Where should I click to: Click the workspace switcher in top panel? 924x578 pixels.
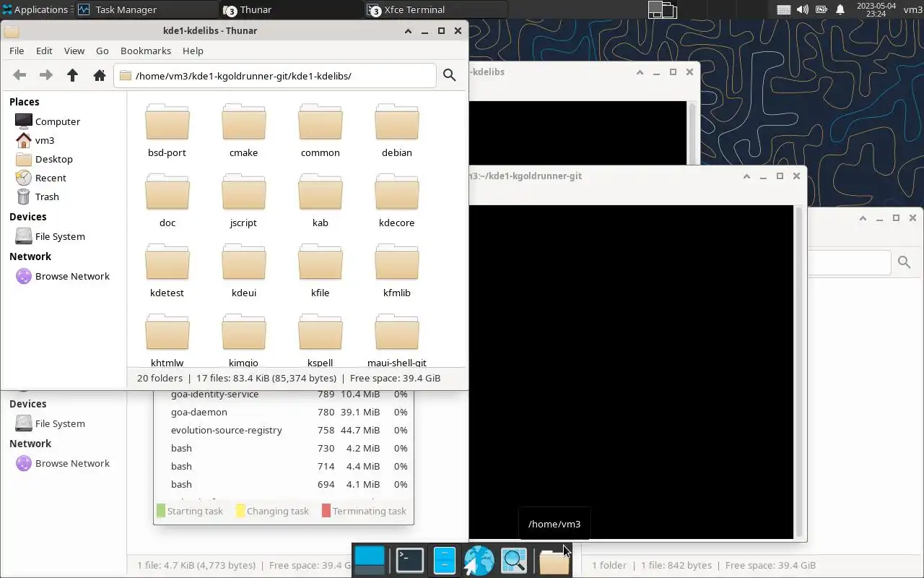coord(661,9)
